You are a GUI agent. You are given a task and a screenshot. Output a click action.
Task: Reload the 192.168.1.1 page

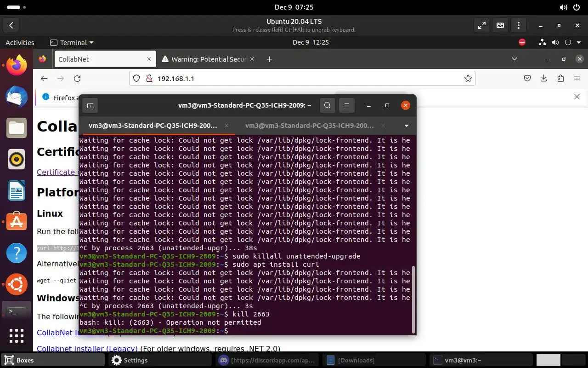click(77, 79)
